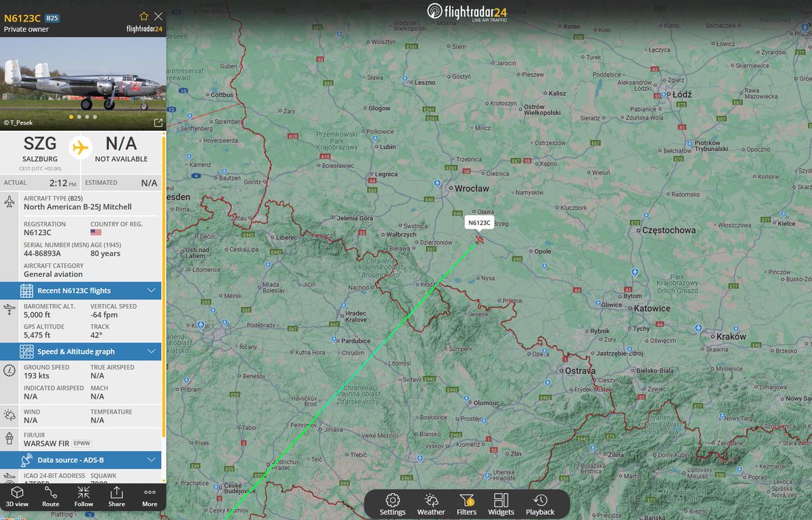812x520 pixels.
Task: Click the Olomouc city label on map
Action: click(x=486, y=402)
